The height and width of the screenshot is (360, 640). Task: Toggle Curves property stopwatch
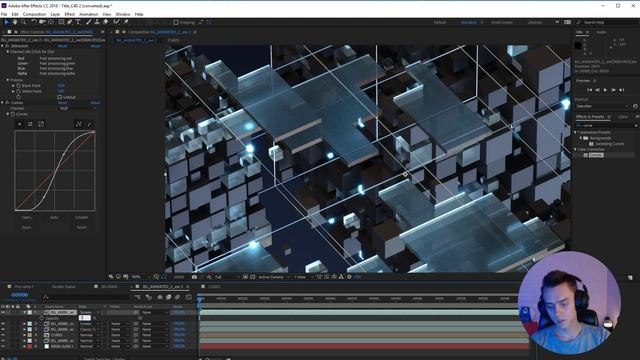click(13, 114)
